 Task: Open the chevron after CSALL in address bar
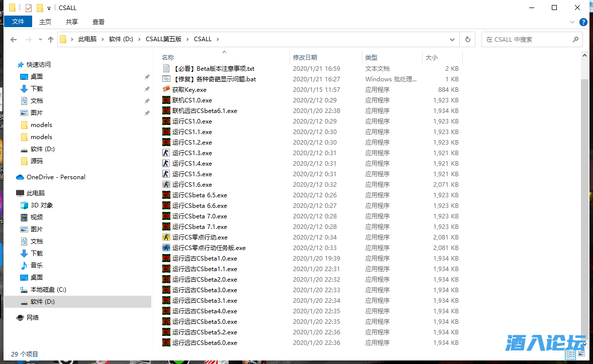(218, 39)
